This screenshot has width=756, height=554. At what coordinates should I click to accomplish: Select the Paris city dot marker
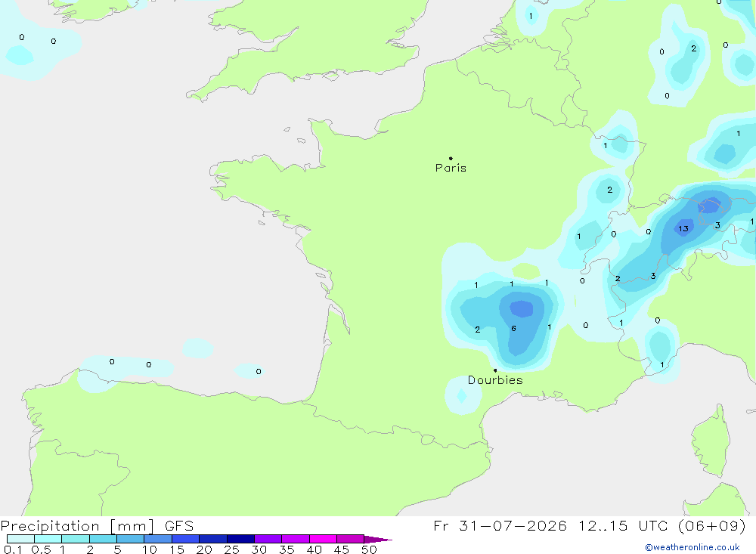[x=451, y=158]
